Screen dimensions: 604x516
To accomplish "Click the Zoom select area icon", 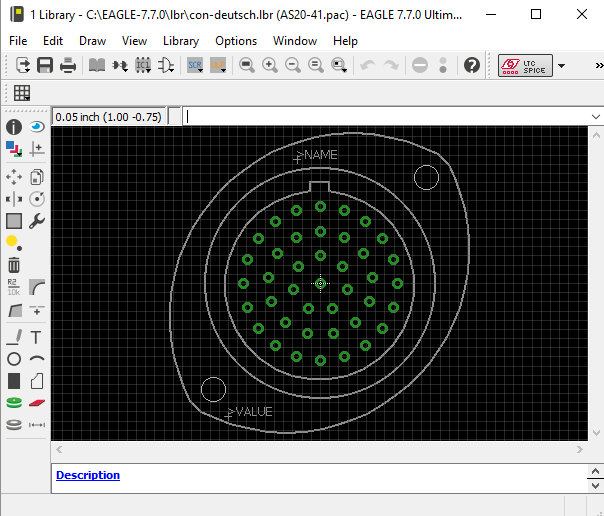I will (x=339, y=65).
